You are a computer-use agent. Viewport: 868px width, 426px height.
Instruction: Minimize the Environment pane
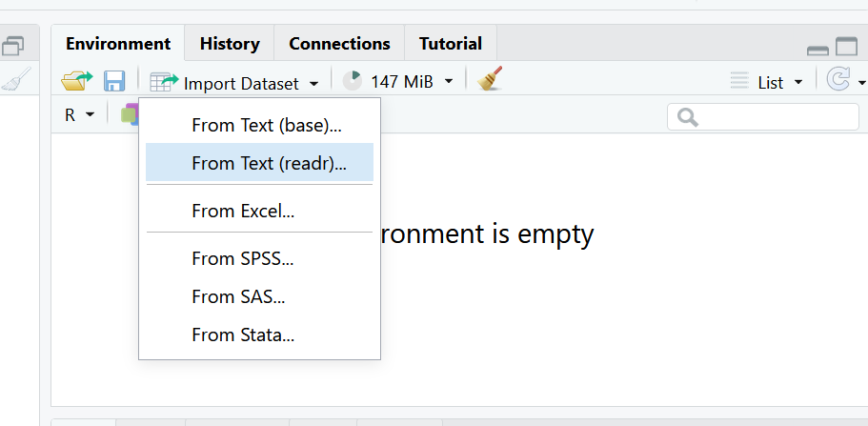coord(818,48)
